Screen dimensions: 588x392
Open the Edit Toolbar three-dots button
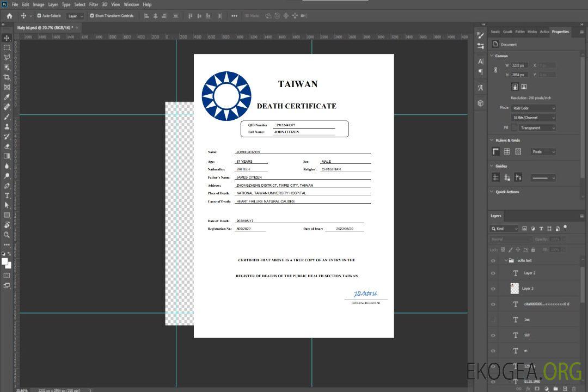point(7,244)
